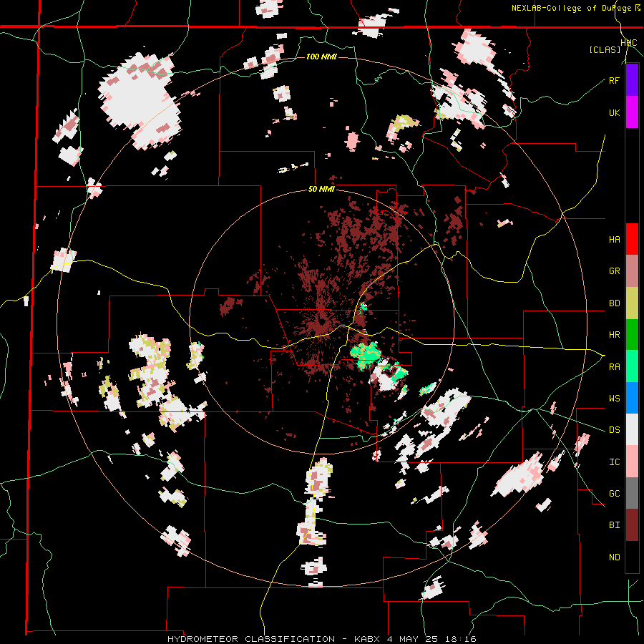644x644 pixels.
Task: Click the ND legend label
Action: (x=614, y=557)
